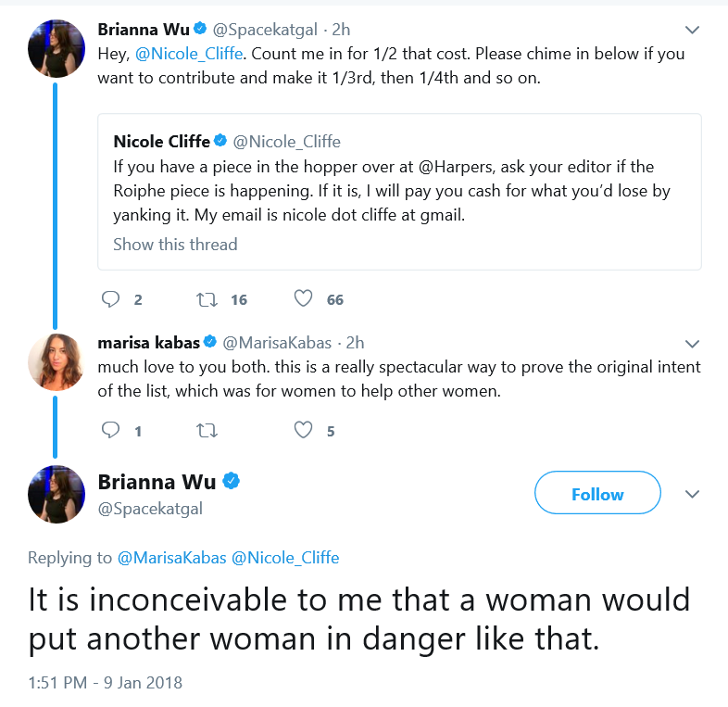This screenshot has height=707, width=728.
Task: Open the 1:51 PM - 9 Jan 2018 timestamp
Action: coord(105,683)
